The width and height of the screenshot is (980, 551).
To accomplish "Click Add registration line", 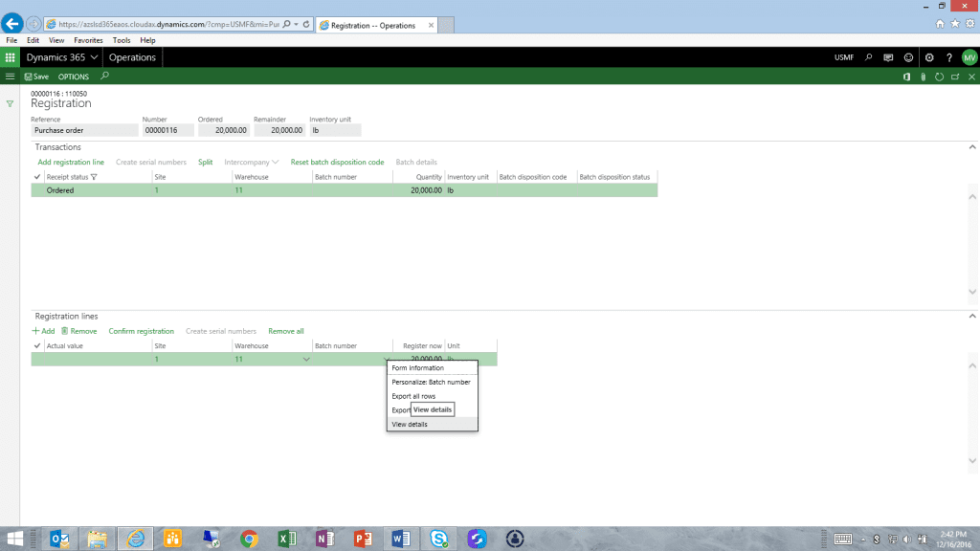I will [x=71, y=163].
